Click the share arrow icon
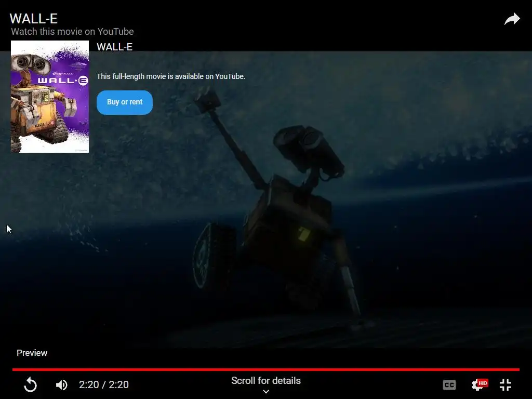The image size is (532, 399). point(512,19)
